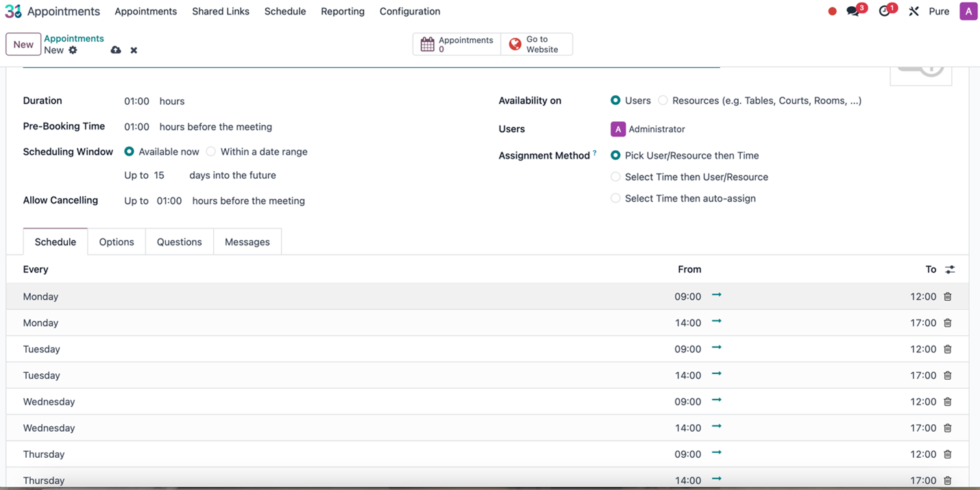Click the arrow icon on Tuesday's 14:00 row

(x=716, y=375)
